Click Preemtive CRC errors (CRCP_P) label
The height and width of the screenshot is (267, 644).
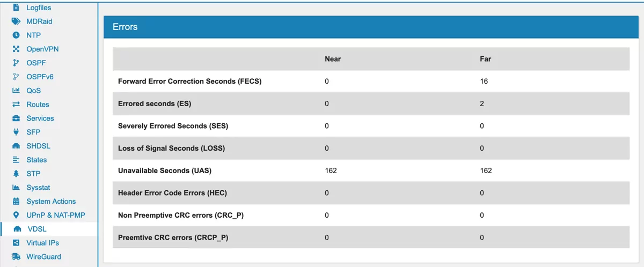[x=173, y=237]
